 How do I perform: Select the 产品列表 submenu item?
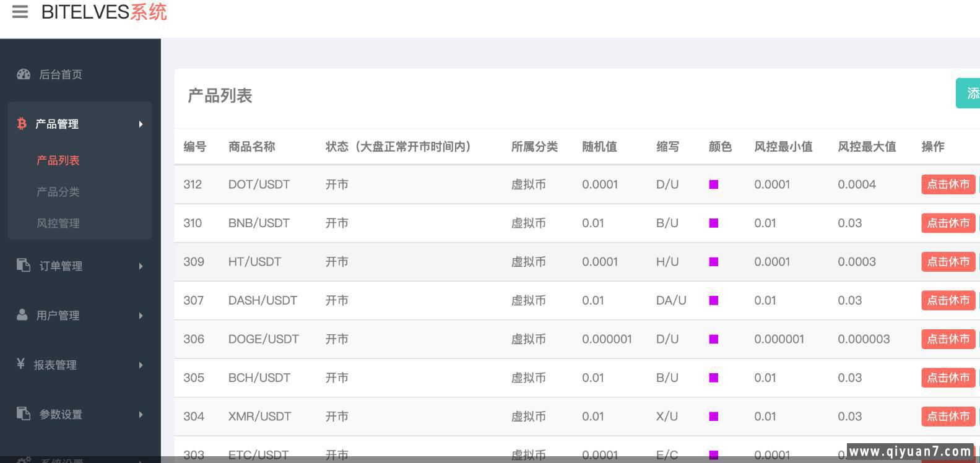click(58, 160)
